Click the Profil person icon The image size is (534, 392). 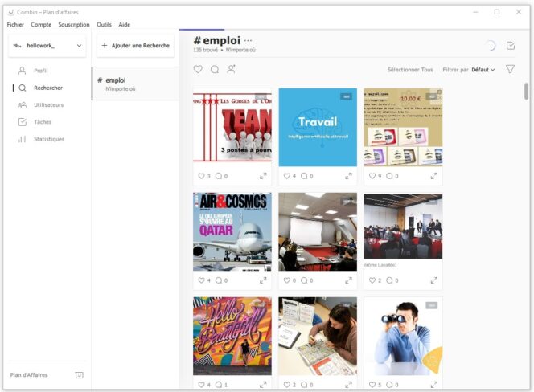click(23, 71)
